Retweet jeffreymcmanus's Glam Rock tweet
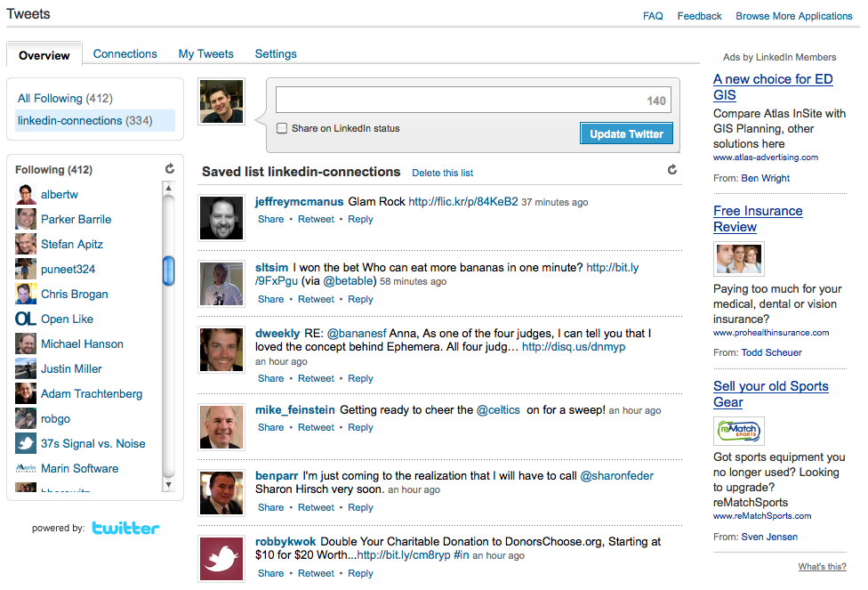Image resolution: width=868 pixels, height=590 pixels. tap(316, 219)
